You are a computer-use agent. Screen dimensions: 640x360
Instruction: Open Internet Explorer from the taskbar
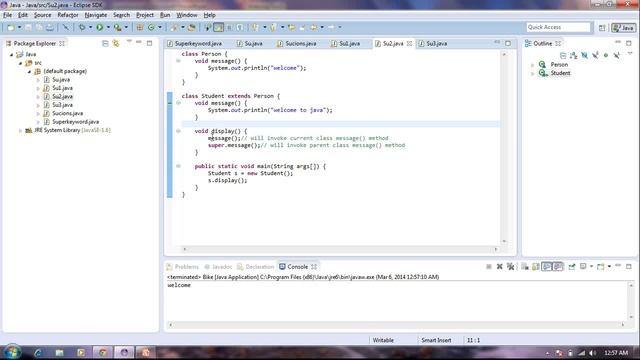pos(38,353)
